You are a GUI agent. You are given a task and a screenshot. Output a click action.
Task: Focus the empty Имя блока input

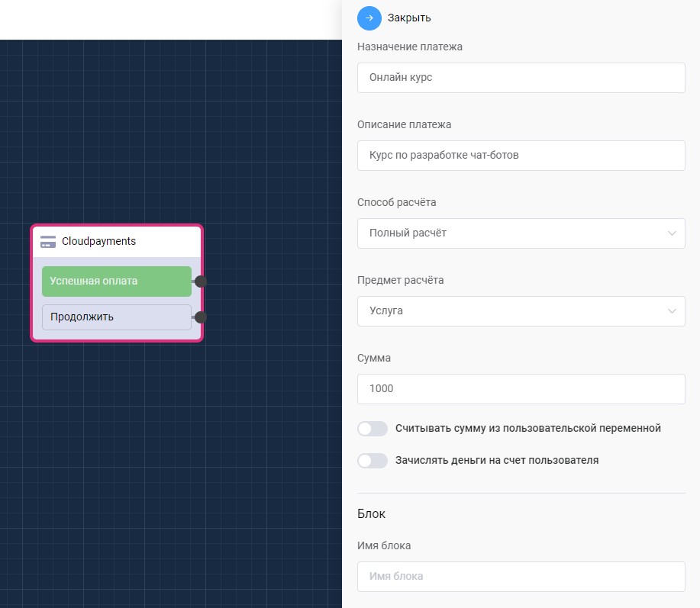pos(521,577)
